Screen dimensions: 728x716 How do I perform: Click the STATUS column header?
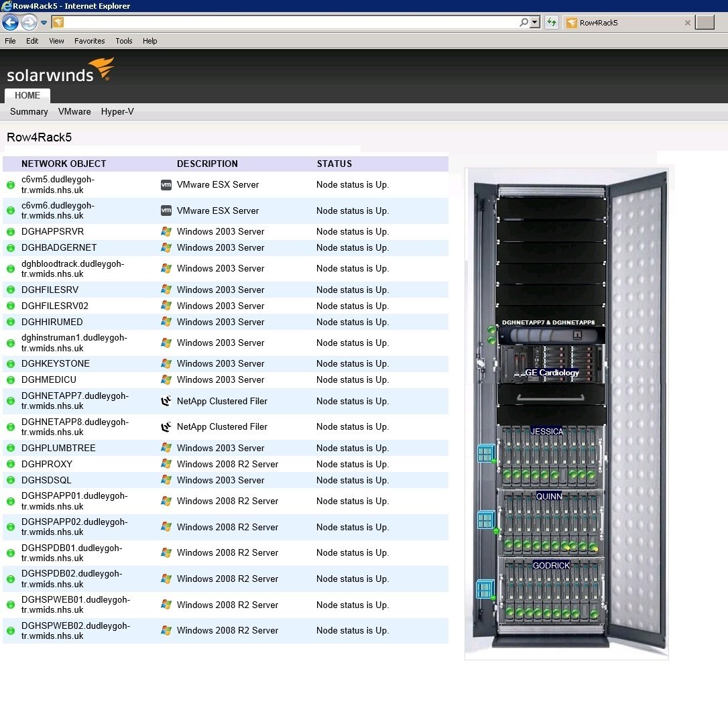pos(335,164)
